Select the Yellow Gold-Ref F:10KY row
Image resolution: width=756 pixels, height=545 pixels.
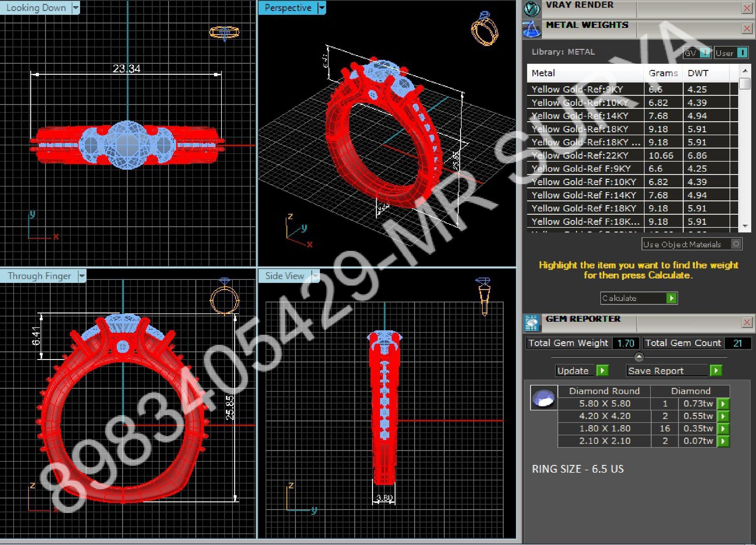coord(632,182)
